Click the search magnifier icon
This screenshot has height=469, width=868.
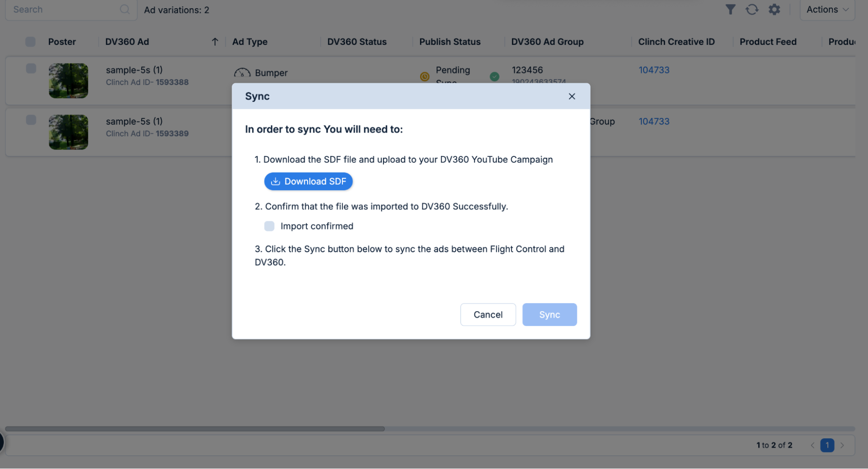pos(124,9)
